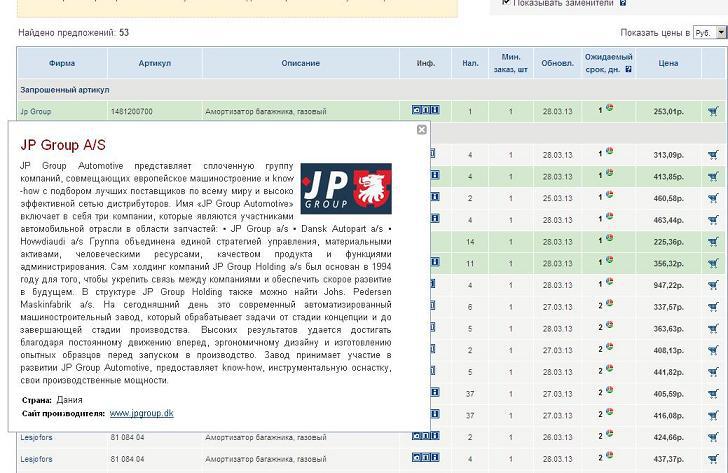
Task: Click the Найдено предложений: 53 text
Action: 73,32
